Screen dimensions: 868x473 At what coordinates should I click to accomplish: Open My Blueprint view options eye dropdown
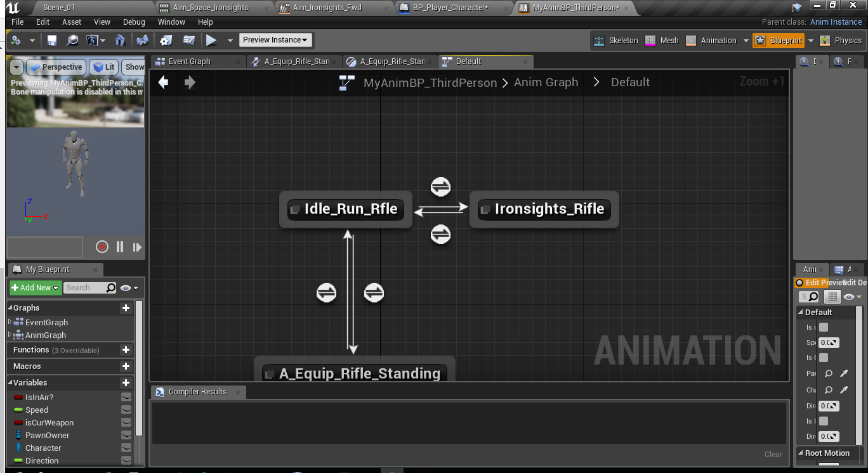[x=129, y=288]
